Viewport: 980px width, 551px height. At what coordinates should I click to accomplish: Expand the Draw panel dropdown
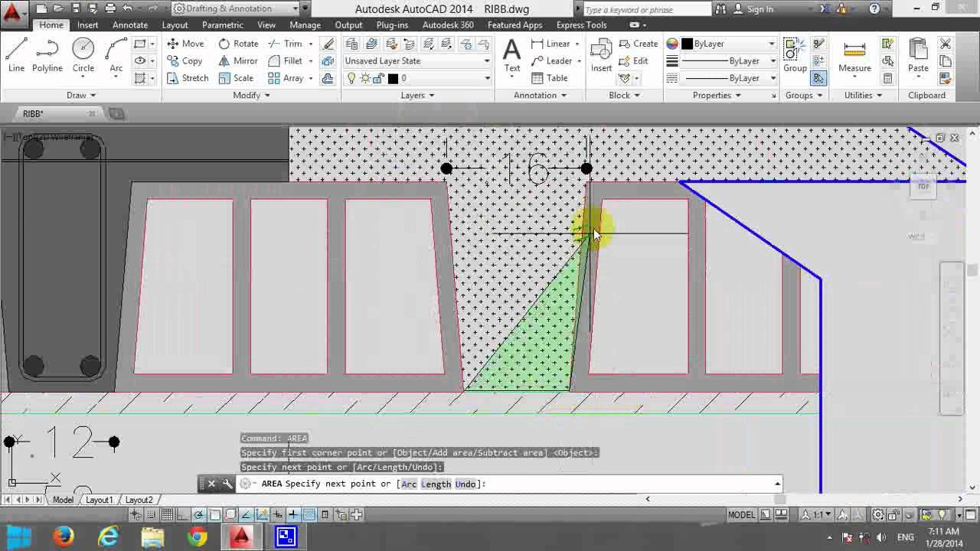[81, 95]
